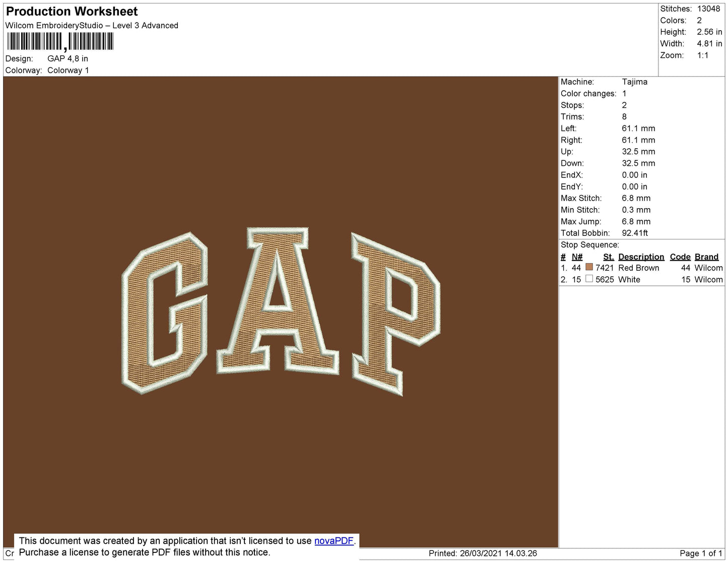Click the Min Stitch value 0.3 mm
The image size is (728, 563).
point(636,210)
